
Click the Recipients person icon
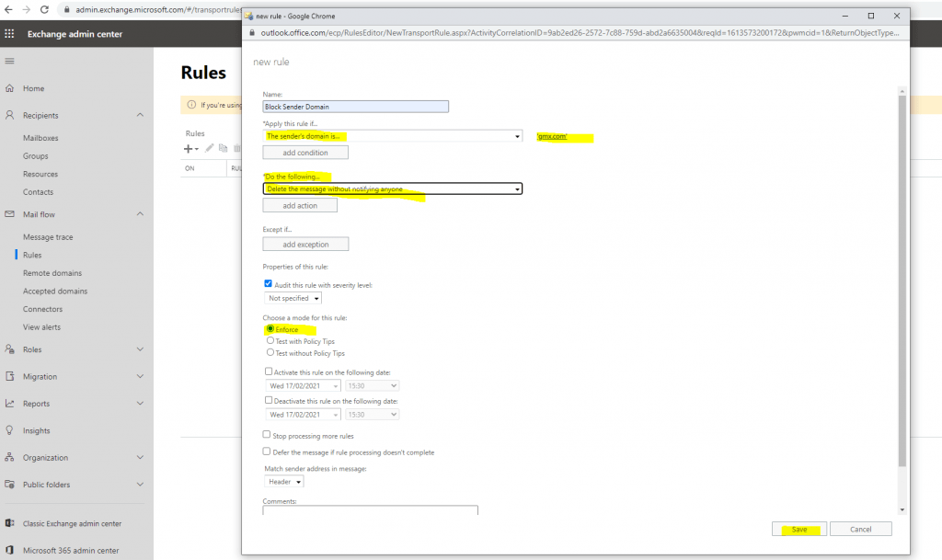click(9, 115)
